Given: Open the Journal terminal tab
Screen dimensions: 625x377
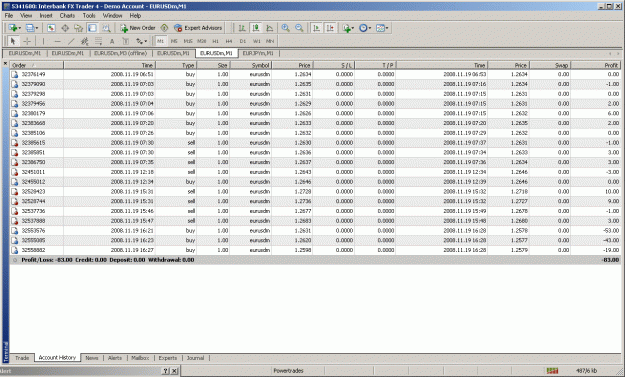Looking at the screenshot, I should click(195, 358).
